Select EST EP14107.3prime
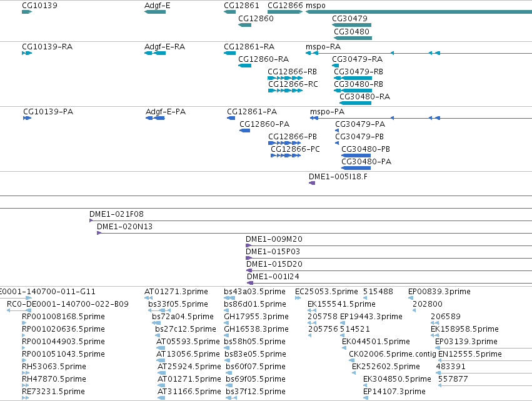532x401 pixels. (366, 398)
